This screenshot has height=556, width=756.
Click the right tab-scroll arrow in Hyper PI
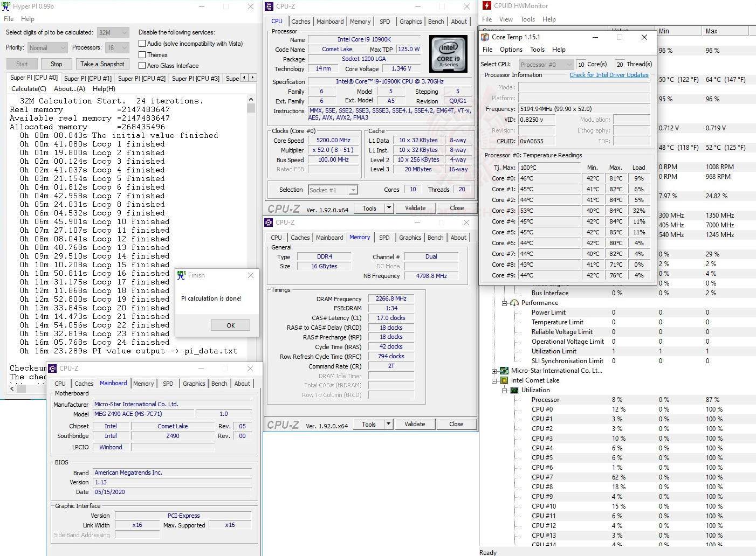point(252,78)
